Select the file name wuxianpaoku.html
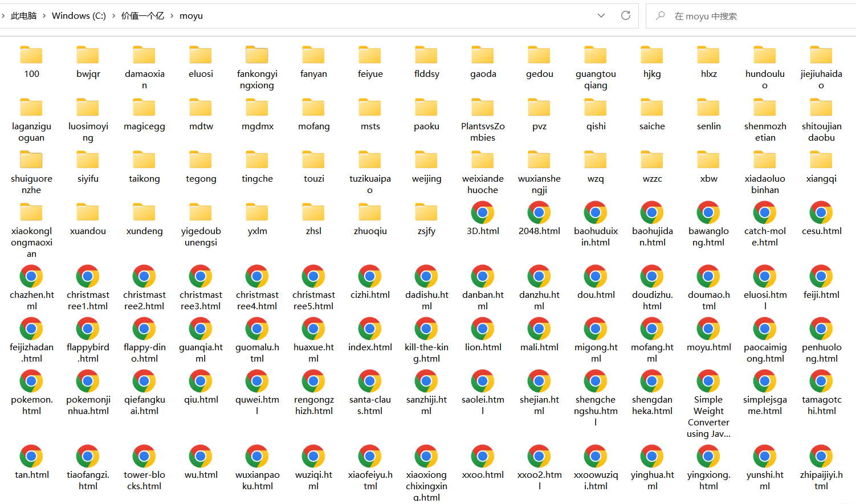The image size is (856, 504). [257, 481]
